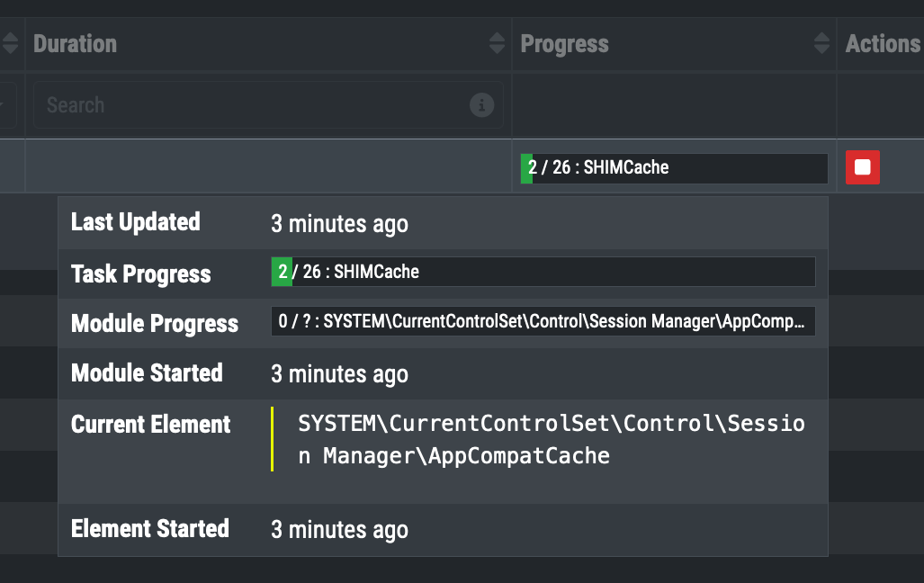The width and height of the screenshot is (924, 583).
Task: Click the Module Progress bar showing 0 / ?
Action: (543, 321)
